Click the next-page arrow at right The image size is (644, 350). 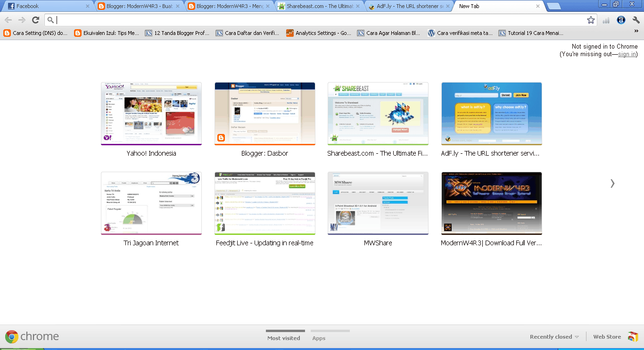612,183
